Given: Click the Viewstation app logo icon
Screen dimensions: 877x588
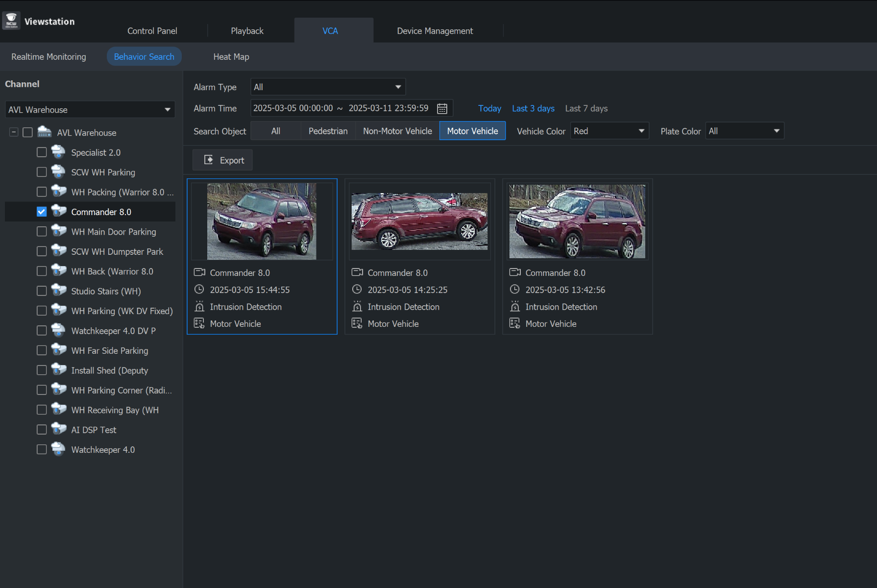Looking at the screenshot, I should (11, 21).
